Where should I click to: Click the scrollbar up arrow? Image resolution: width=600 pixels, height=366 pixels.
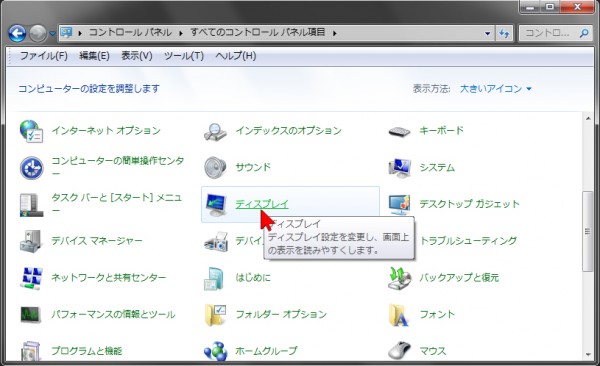(x=588, y=119)
